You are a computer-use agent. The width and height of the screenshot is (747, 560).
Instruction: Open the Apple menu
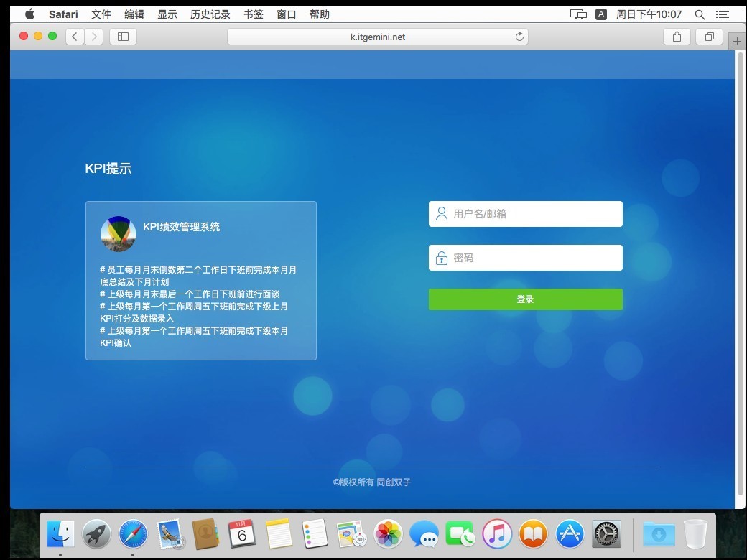(x=29, y=14)
